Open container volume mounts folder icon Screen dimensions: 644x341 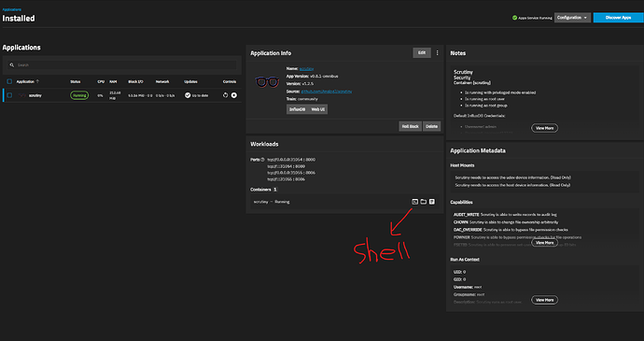pyautogui.click(x=424, y=202)
